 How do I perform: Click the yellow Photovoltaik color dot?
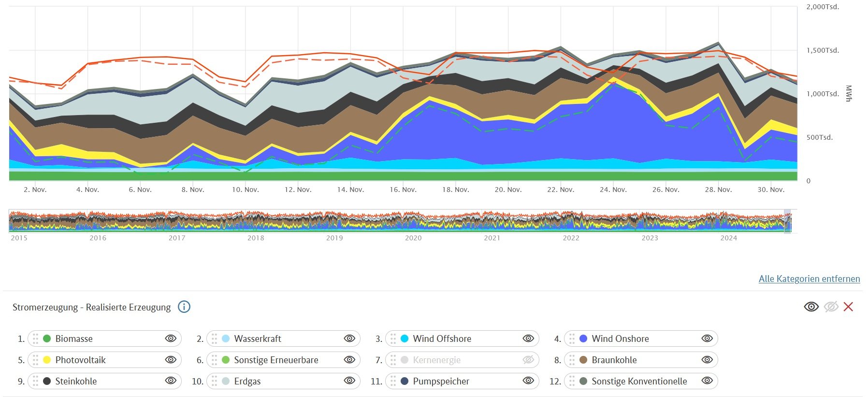tap(47, 360)
